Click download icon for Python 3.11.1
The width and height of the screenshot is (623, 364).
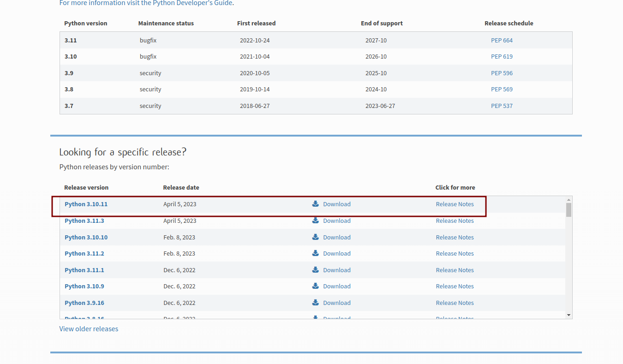pos(316,270)
